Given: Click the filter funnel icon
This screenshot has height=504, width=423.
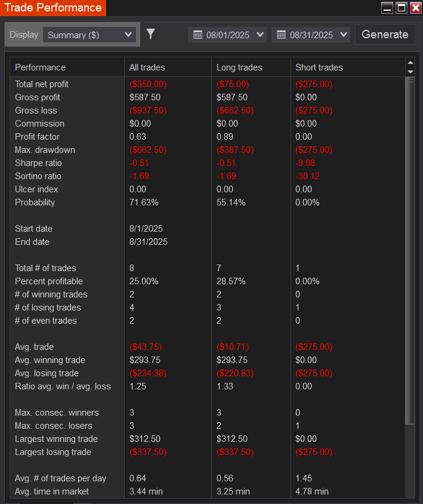Looking at the screenshot, I should click(150, 34).
